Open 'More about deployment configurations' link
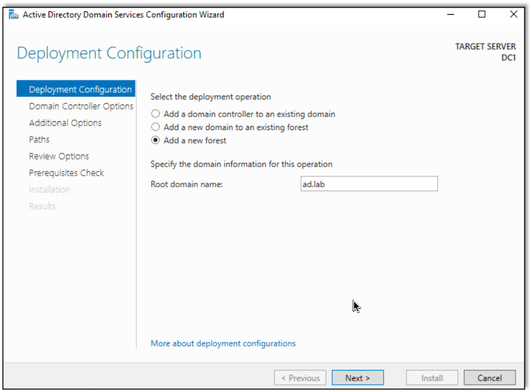532x392 pixels. tap(223, 344)
